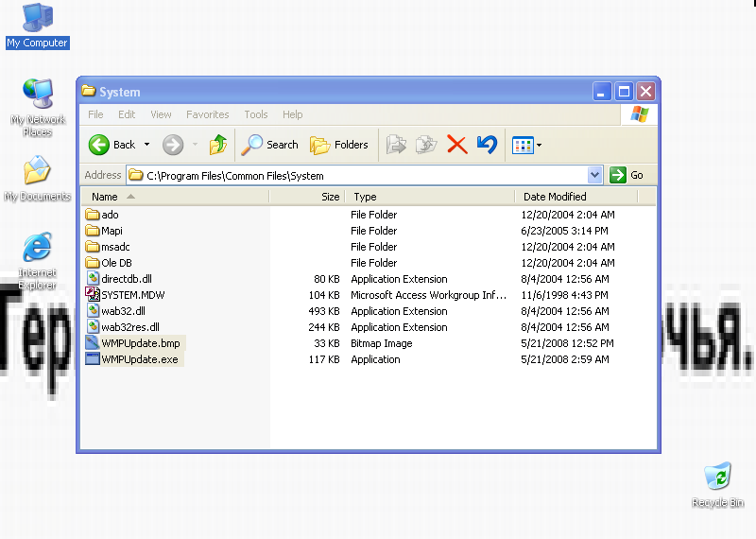This screenshot has height=539, width=756.
Task: Select the SYSTEM.MDW Access file icon
Action: click(x=92, y=294)
